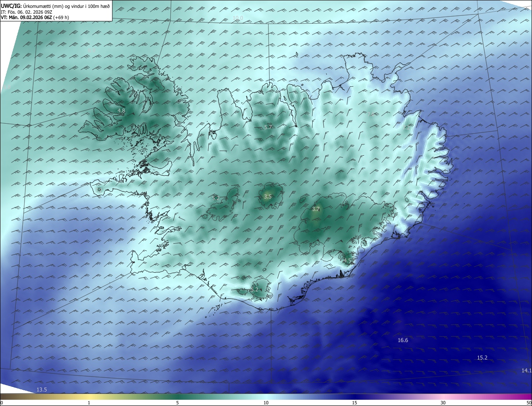Viewport: 532px width, 406px height.
Task: Click the init time line 'IT: Fös. 06. 02. 2026 09Z'
Action: pyautogui.click(x=27, y=12)
